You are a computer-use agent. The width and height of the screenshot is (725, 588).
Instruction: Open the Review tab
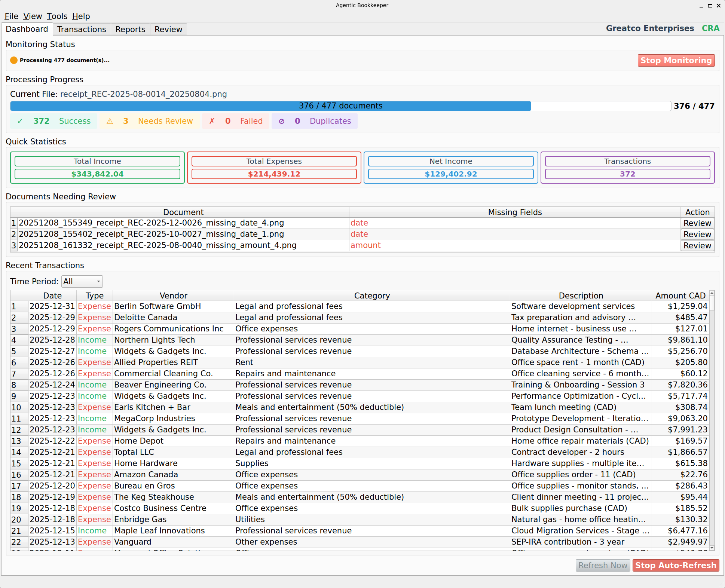click(x=168, y=29)
